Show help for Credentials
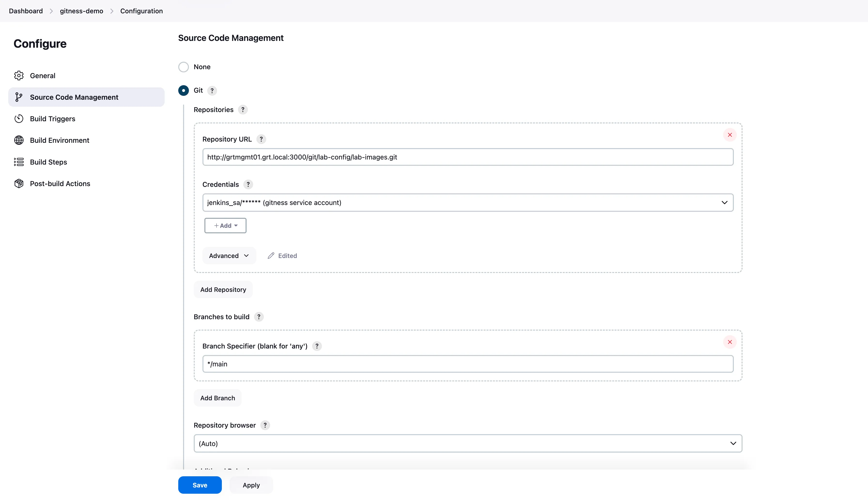 (x=248, y=184)
